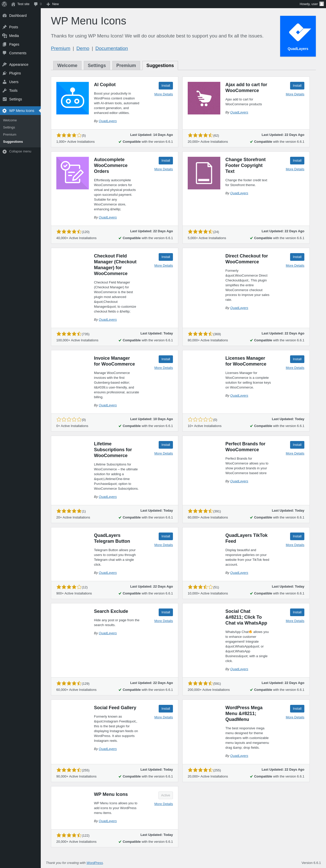326x868 pixels.
Task: Switch to the Settings tab
Action: click(97, 65)
